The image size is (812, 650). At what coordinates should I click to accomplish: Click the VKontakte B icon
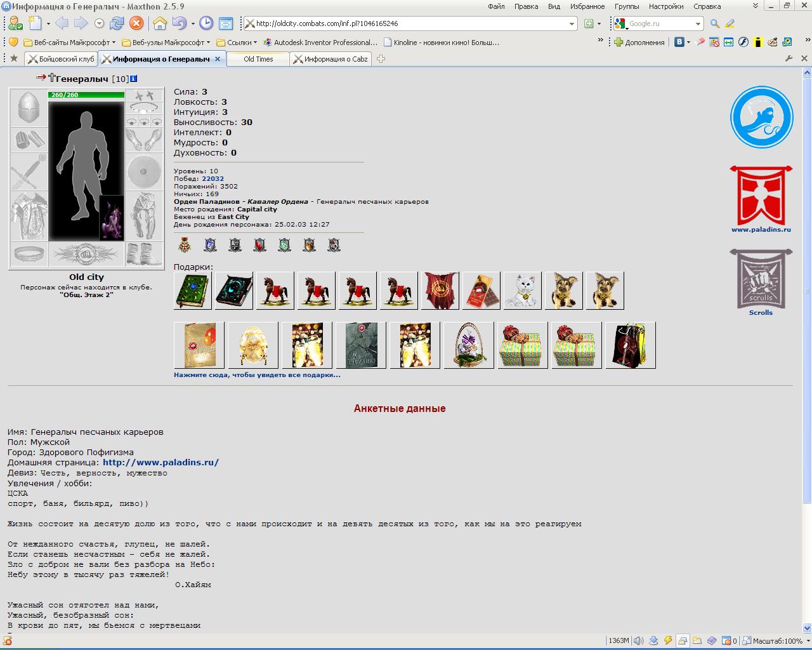click(679, 43)
